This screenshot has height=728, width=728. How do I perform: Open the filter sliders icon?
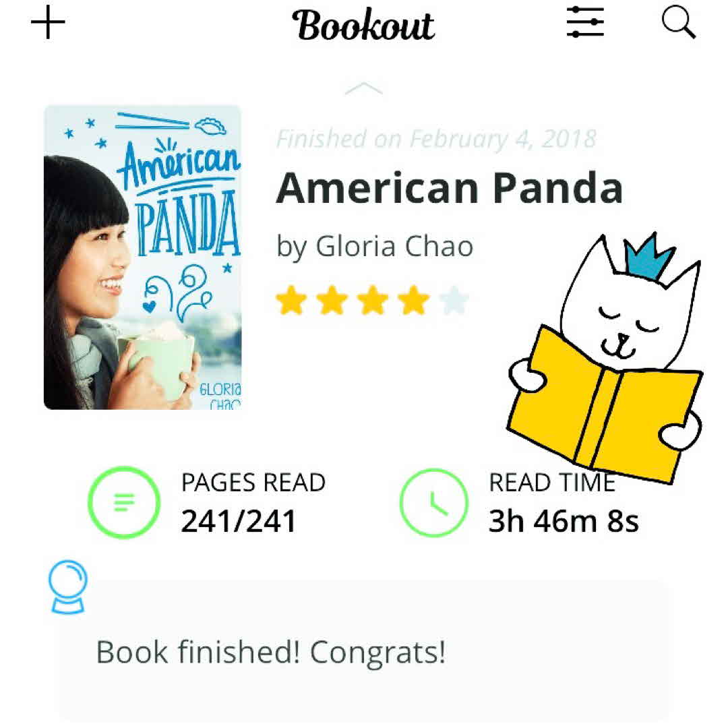point(585,24)
